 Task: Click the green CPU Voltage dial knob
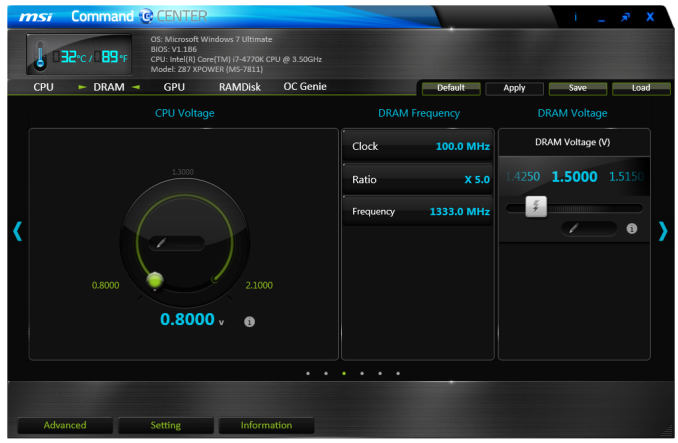[x=154, y=280]
